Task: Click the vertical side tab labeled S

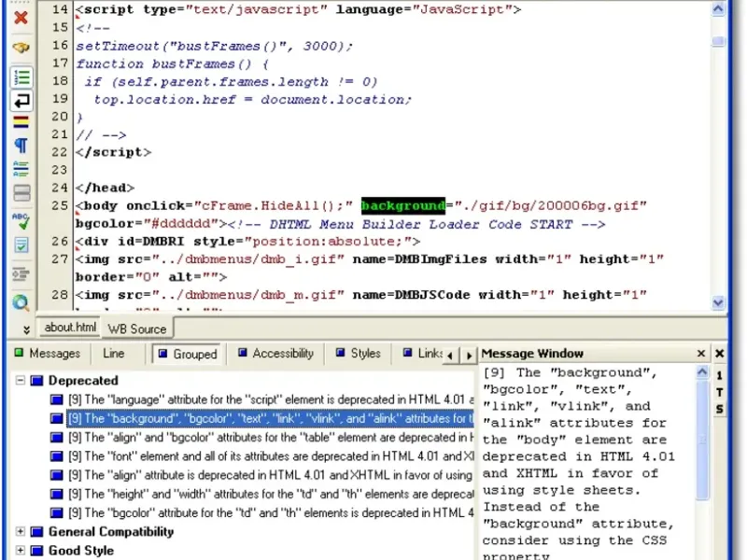Action: coord(719,409)
